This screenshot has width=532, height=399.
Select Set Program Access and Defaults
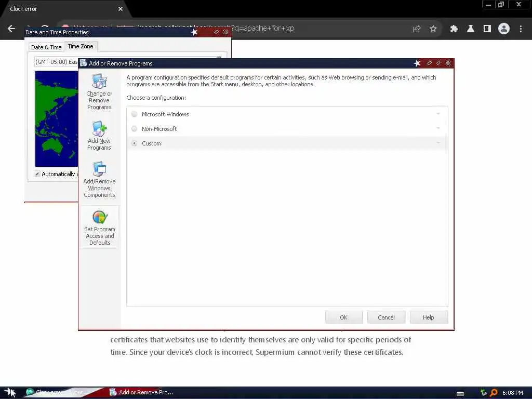tap(99, 228)
